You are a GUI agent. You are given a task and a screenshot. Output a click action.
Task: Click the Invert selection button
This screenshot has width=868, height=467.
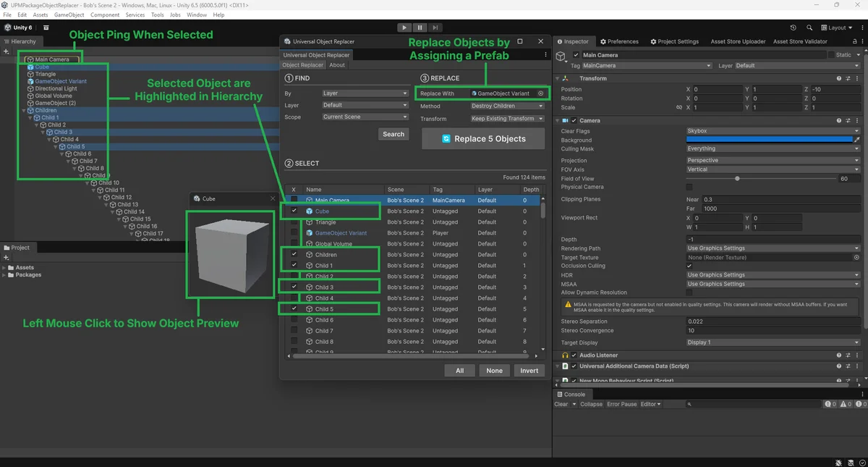tap(529, 371)
